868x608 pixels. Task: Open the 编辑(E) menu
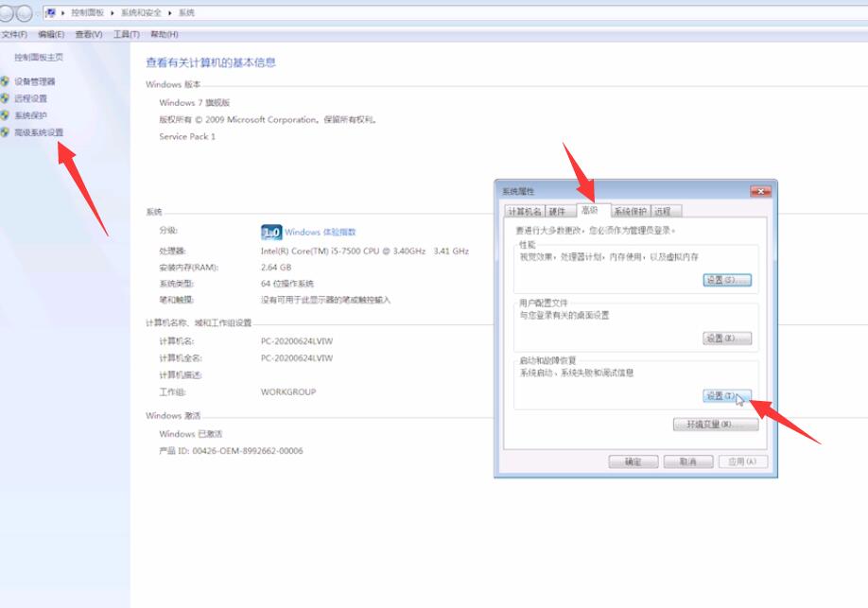point(51,34)
